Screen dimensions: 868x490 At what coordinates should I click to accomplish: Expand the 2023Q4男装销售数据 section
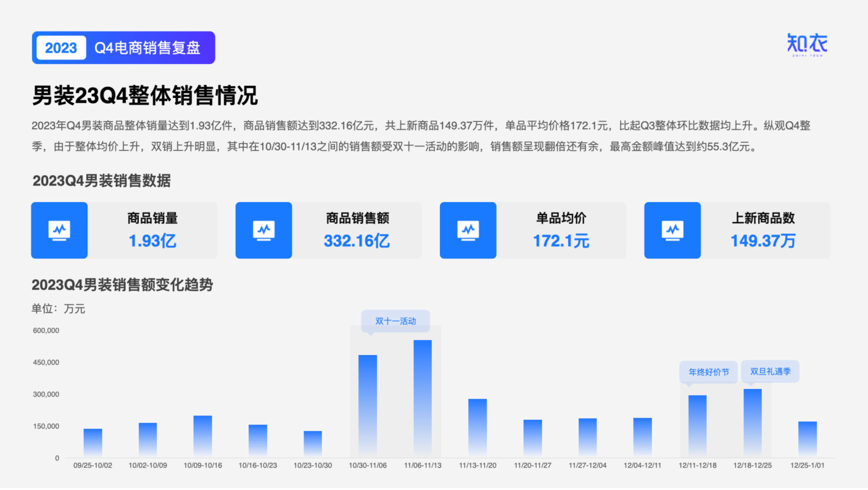101,179
